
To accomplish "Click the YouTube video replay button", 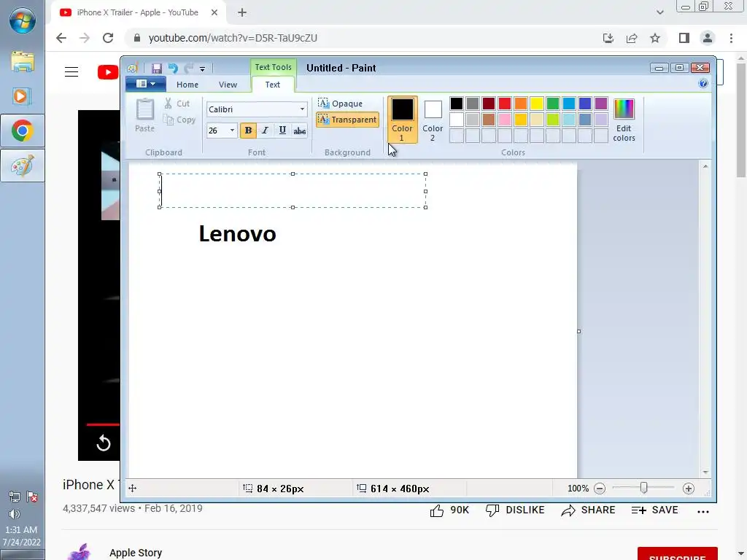I will 104,443.
